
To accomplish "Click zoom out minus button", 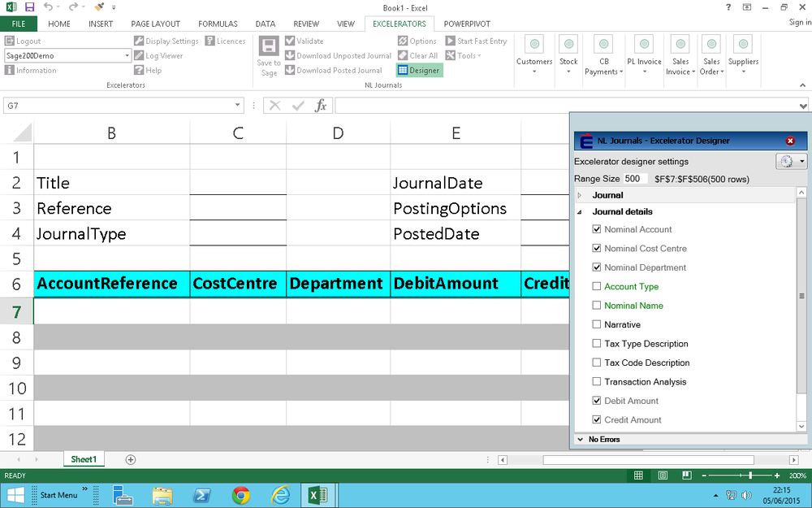I will (x=704, y=475).
